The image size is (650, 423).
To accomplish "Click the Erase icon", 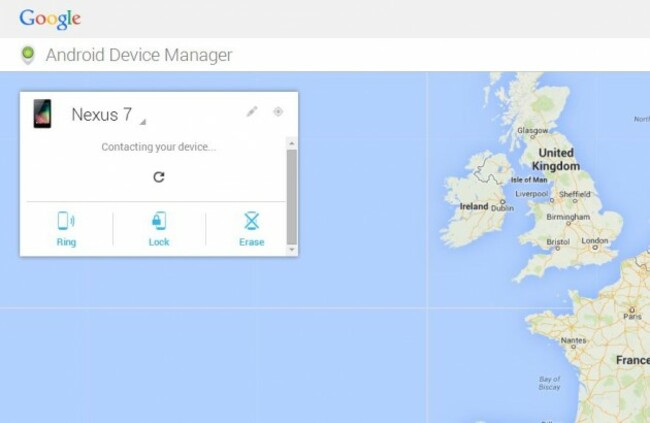I will (252, 221).
